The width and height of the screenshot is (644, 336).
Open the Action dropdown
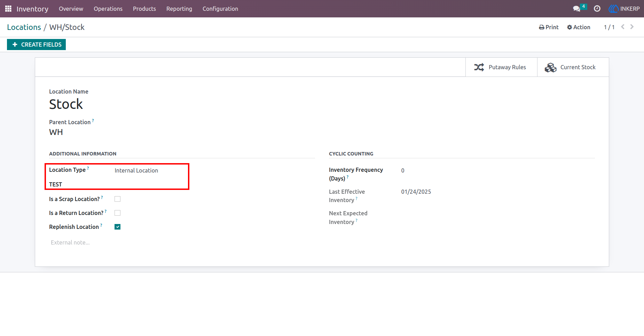[579, 27]
